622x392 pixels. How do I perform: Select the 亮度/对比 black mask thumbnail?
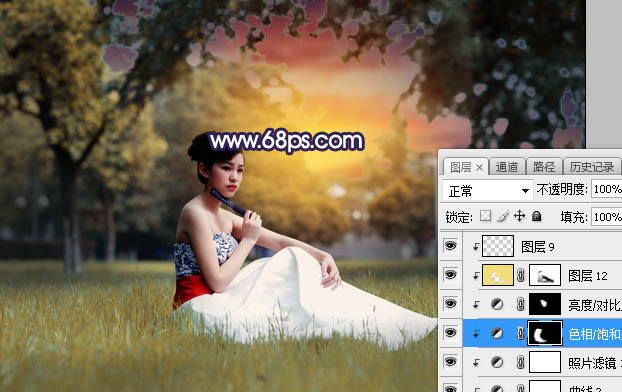click(x=545, y=304)
